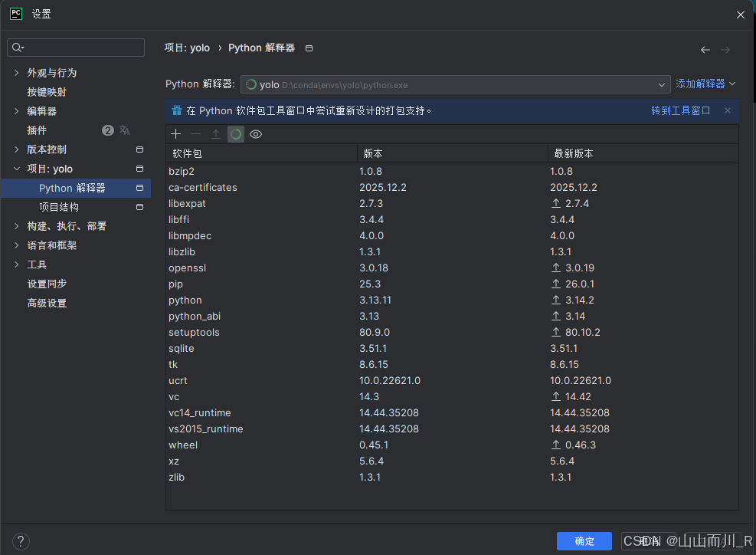Click the gift icon in the banner

177,110
